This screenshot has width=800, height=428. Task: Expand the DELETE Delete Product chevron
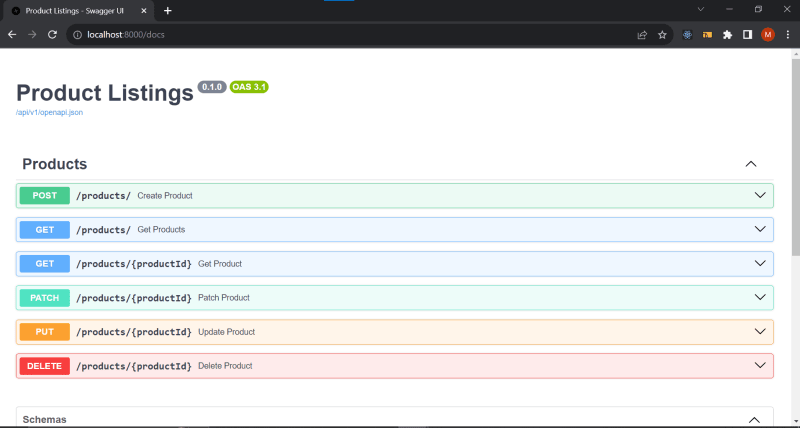(760, 366)
